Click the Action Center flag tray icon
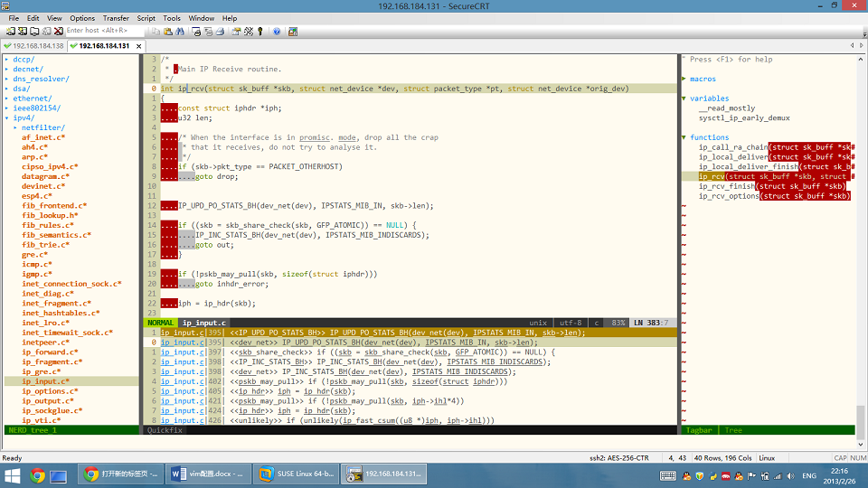The width and height of the screenshot is (868, 488). [751, 476]
